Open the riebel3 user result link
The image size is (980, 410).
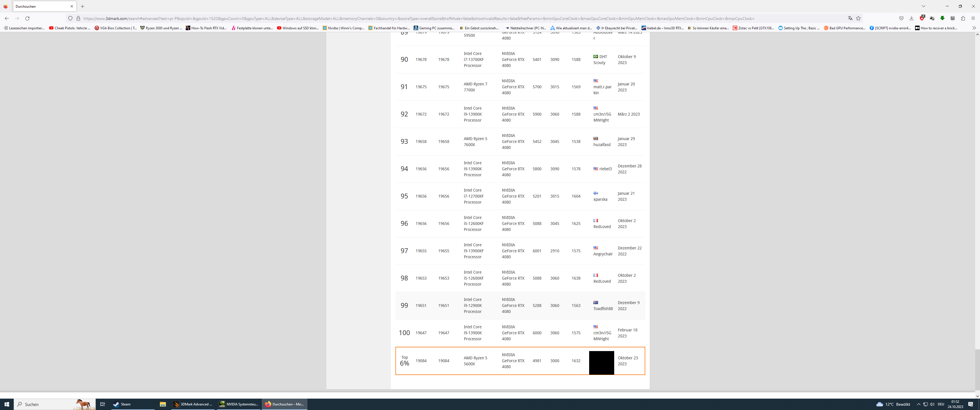tap(605, 169)
